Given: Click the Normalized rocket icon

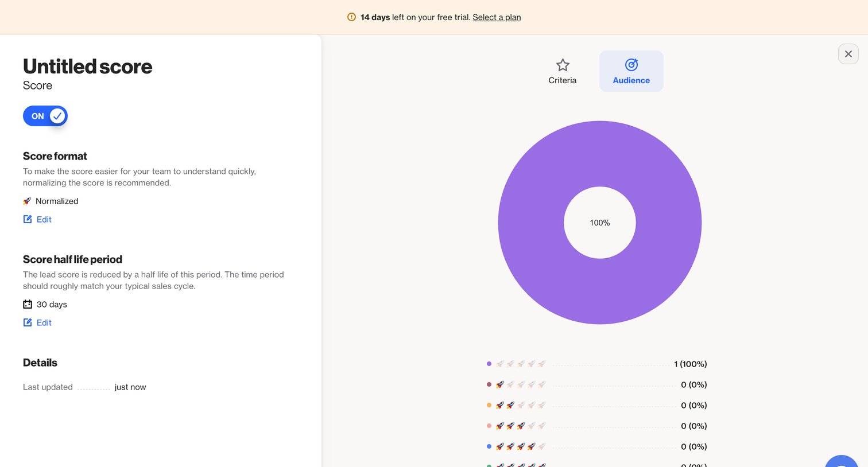Looking at the screenshot, I should point(27,201).
